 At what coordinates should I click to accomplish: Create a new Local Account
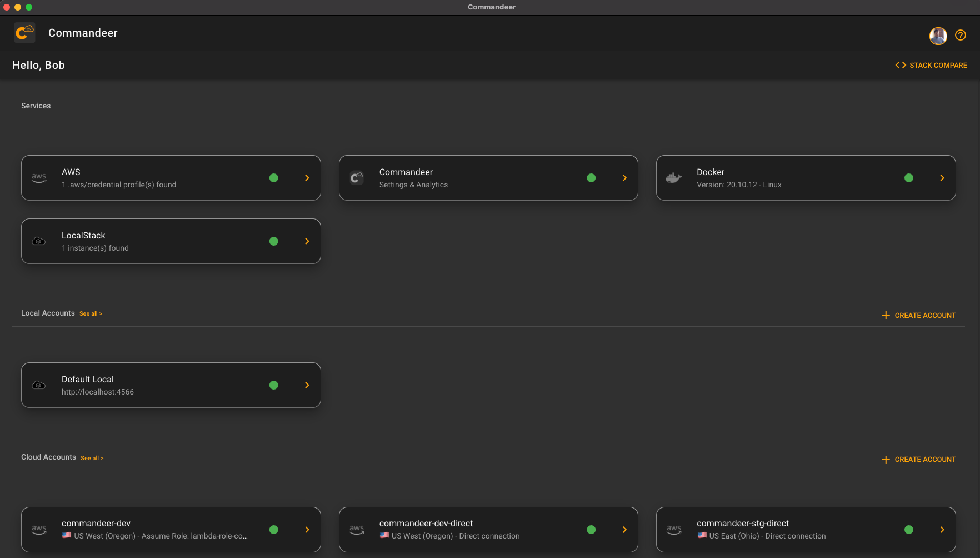[919, 315]
